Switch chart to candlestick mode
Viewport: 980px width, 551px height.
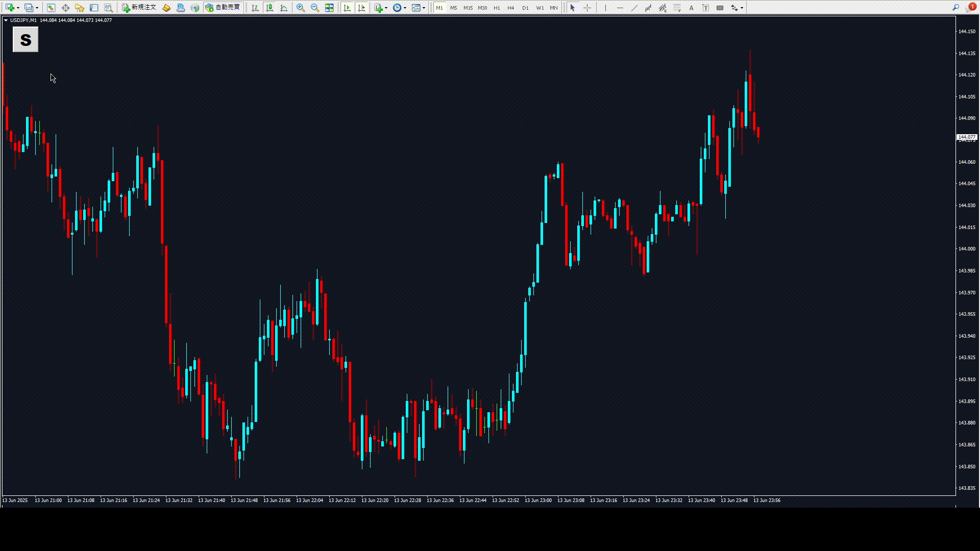(269, 8)
